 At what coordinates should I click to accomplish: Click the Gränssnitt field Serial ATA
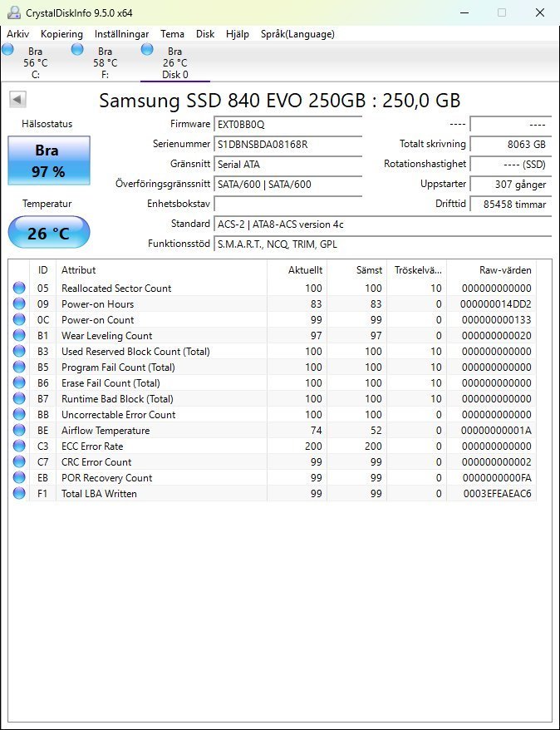click(288, 165)
